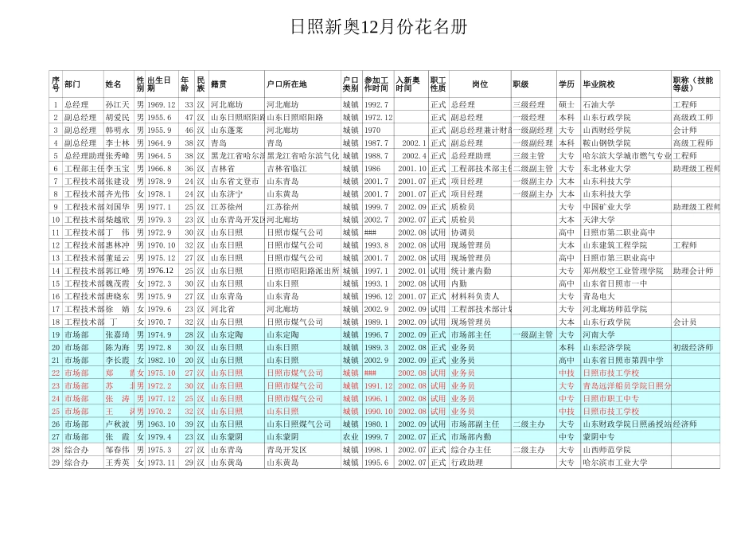The width and height of the screenshot is (756, 535).
Task: Click the name cell 邹春伟
Action: [118, 450]
